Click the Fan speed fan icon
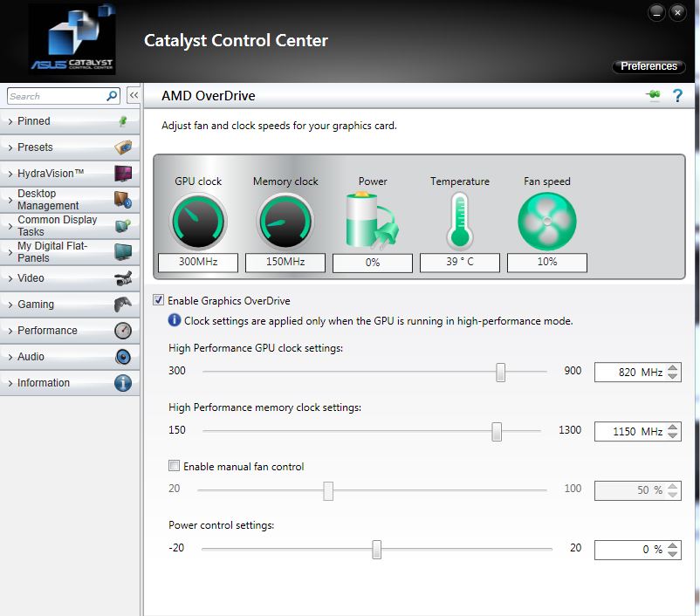This screenshot has width=700, height=616. click(x=547, y=221)
